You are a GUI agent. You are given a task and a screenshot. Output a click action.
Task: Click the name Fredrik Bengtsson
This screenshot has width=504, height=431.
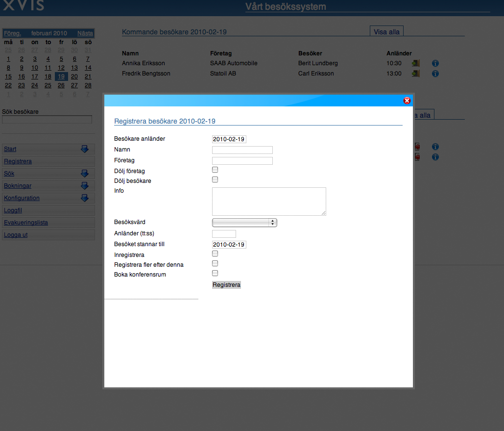(x=146, y=74)
